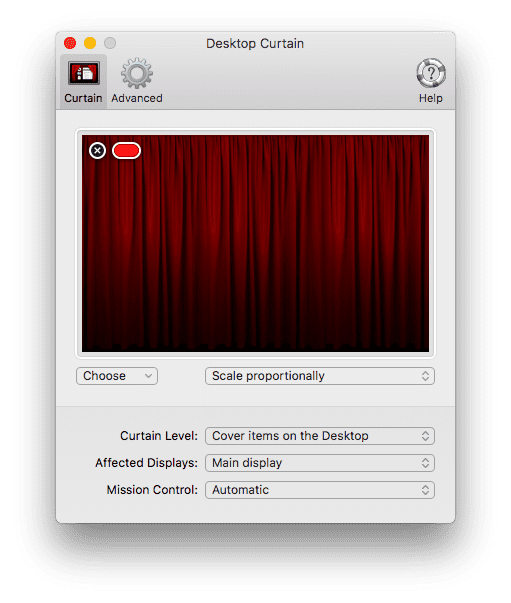Click the Help text label

click(x=431, y=98)
